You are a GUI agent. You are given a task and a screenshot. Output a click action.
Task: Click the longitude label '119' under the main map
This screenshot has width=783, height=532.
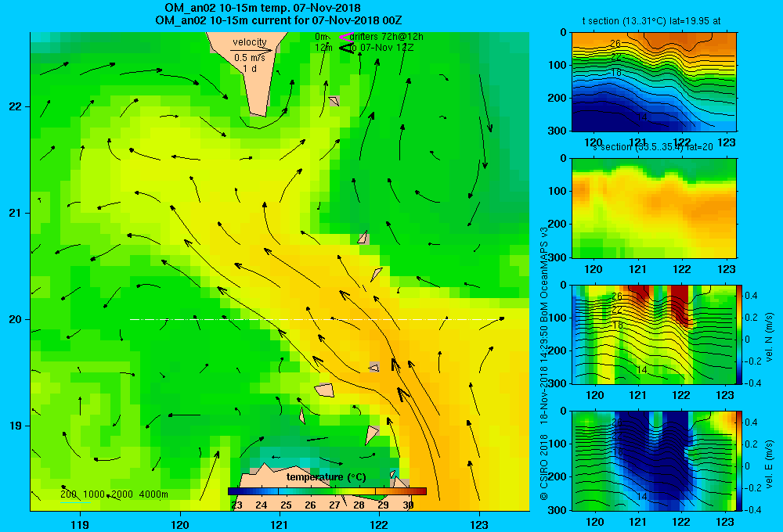80,524
